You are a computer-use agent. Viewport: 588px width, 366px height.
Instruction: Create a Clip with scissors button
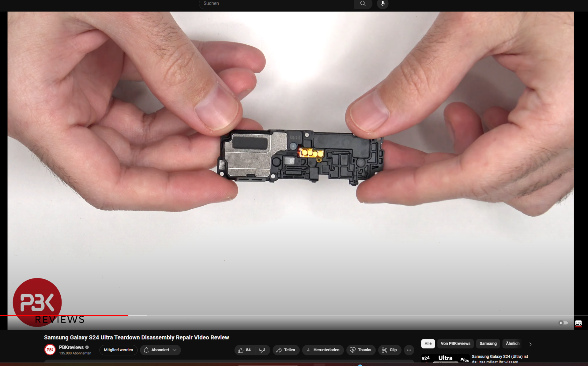point(390,350)
